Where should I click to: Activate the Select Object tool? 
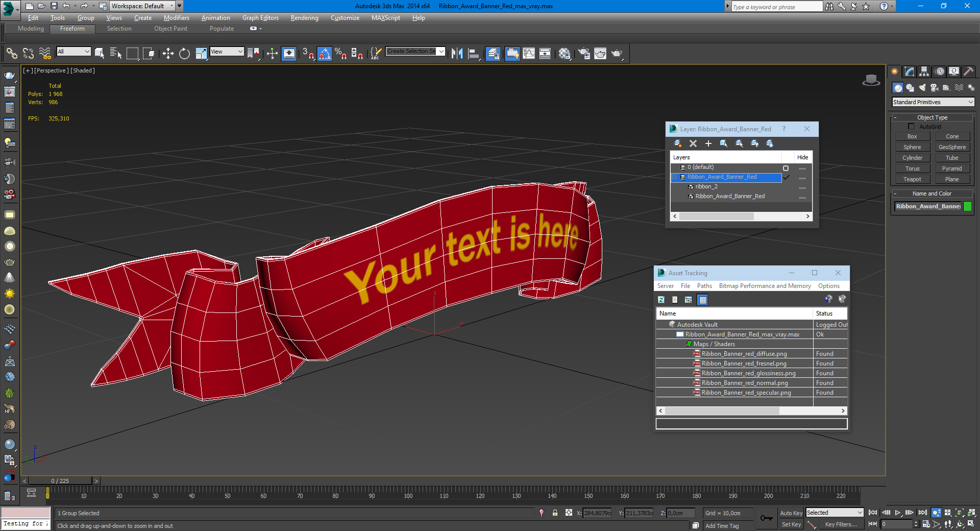(100, 53)
